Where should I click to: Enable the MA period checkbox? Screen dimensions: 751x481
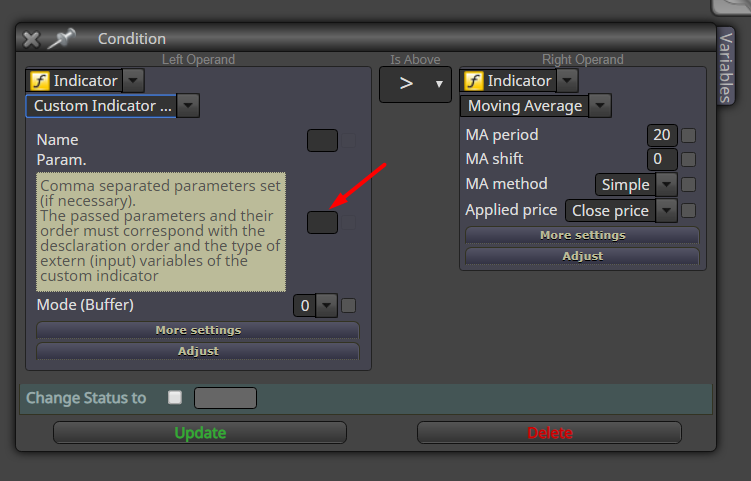point(688,135)
